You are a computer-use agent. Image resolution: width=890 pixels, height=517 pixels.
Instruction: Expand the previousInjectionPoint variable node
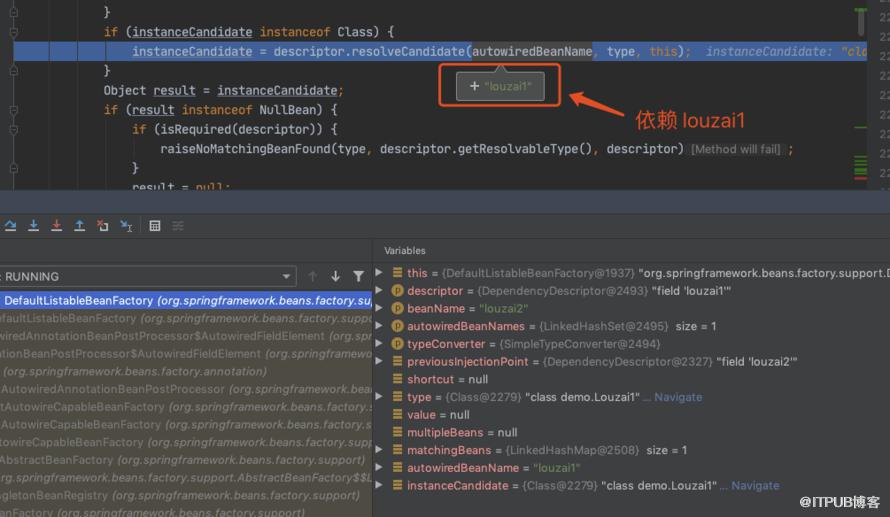tap(379, 361)
